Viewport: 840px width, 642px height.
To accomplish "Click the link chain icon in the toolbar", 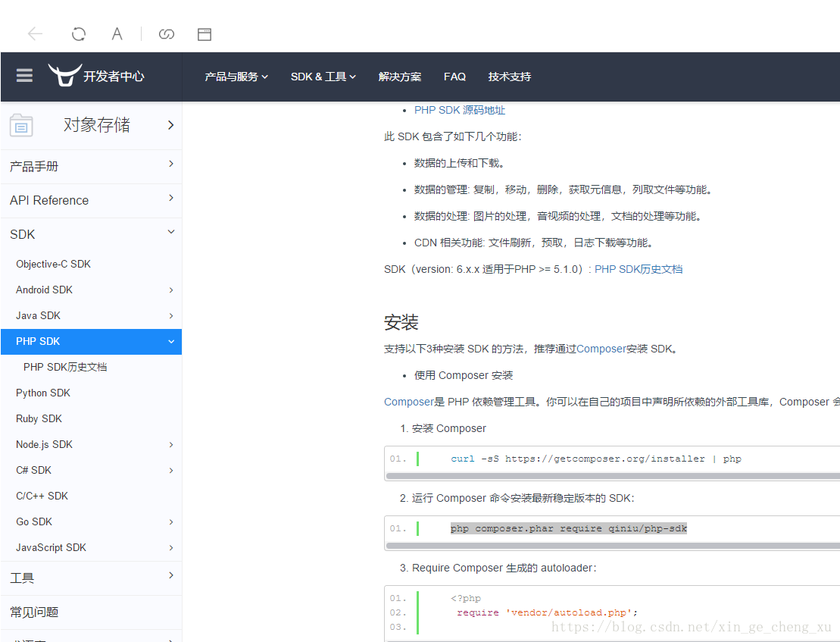I will [167, 33].
